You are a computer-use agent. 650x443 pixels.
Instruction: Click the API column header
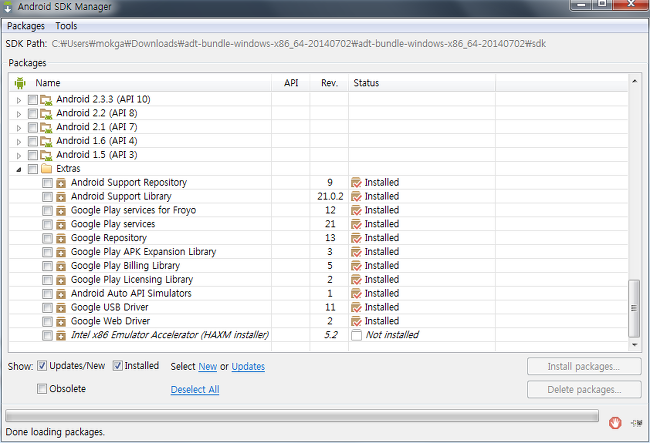(x=291, y=83)
